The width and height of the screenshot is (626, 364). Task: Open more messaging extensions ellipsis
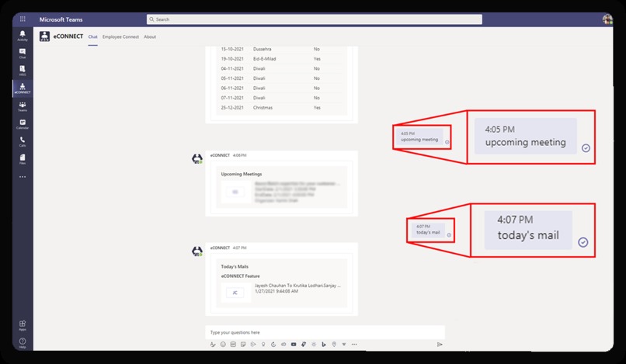tap(354, 344)
